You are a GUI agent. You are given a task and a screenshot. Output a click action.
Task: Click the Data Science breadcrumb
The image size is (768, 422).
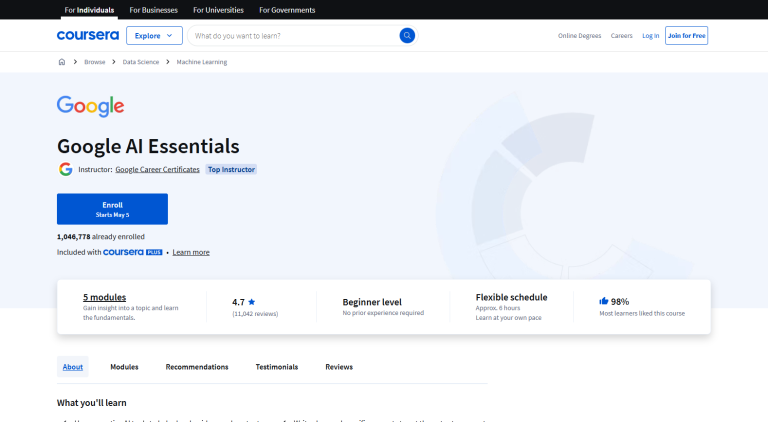(x=141, y=62)
